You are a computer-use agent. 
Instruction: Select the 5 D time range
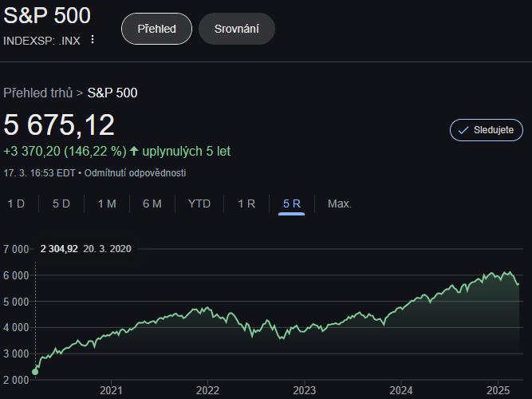[x=61, y=203]
